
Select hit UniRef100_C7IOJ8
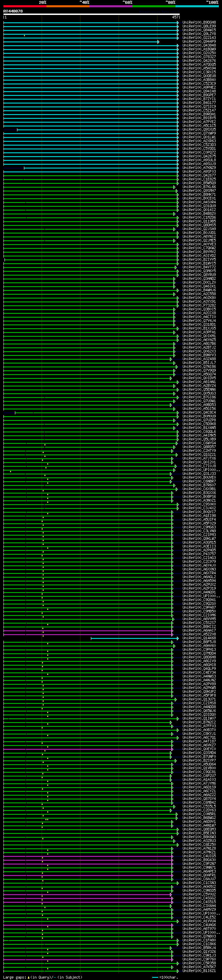pos(199,466)
